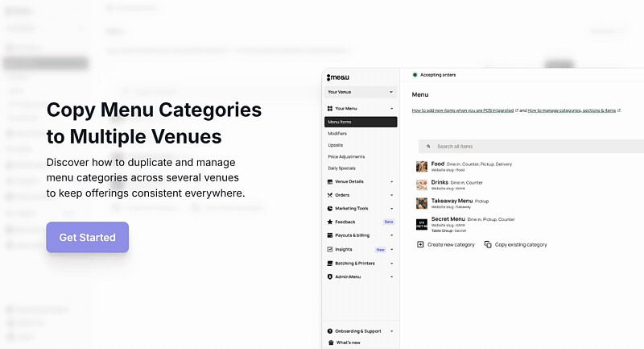Collapse the Your Menu section

point(391,109)
